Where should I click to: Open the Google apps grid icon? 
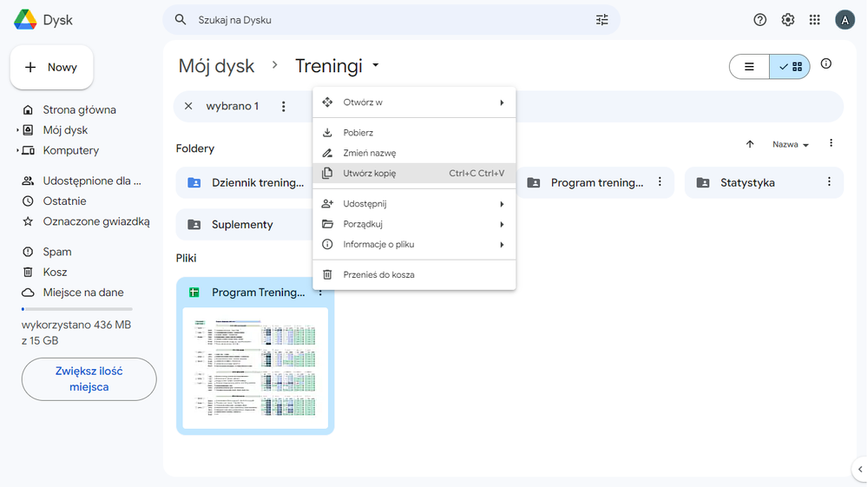(814, 20)
